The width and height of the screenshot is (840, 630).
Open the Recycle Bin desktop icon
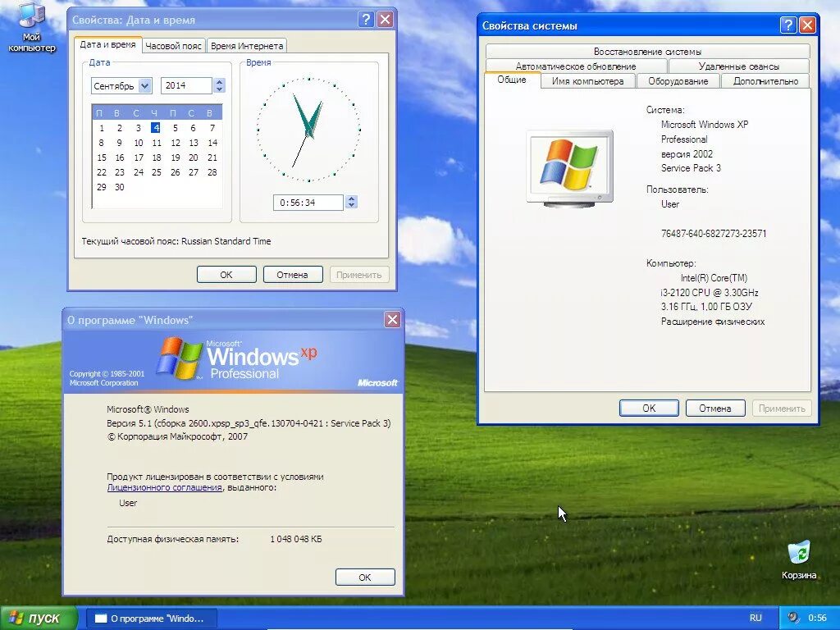pyautogui.click(x=799, y=560)
